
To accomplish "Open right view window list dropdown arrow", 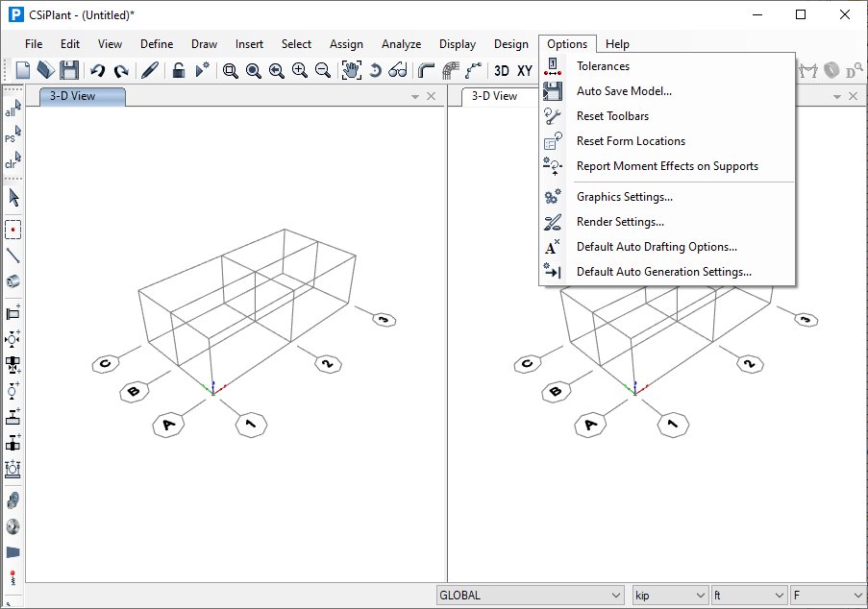I will click(837, 97).
